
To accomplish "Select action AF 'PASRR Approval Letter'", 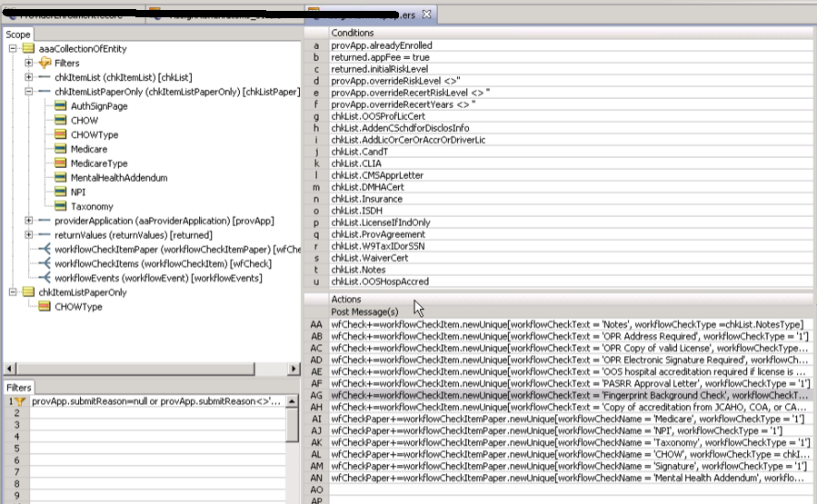I will click(571, 384).
